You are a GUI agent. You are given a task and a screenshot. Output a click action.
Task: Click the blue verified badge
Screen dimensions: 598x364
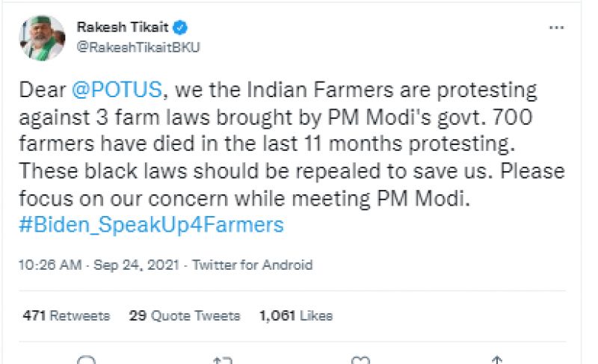tap(181, 28)
